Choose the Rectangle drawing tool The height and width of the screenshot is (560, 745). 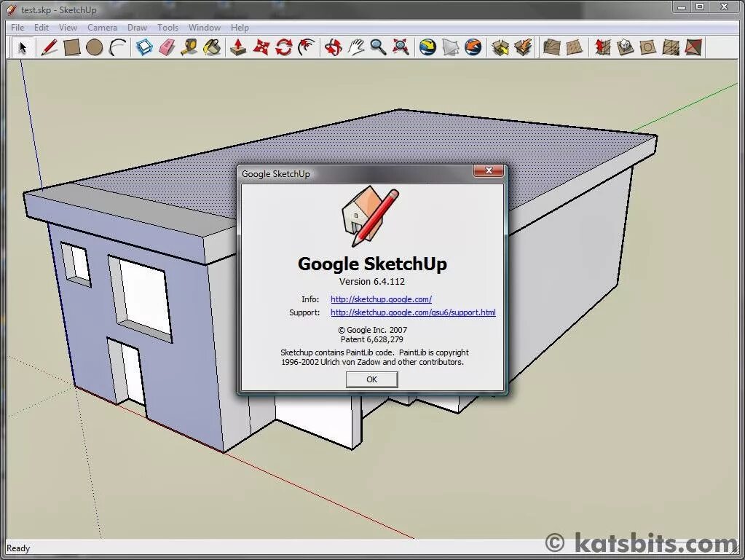pos(72,47)
